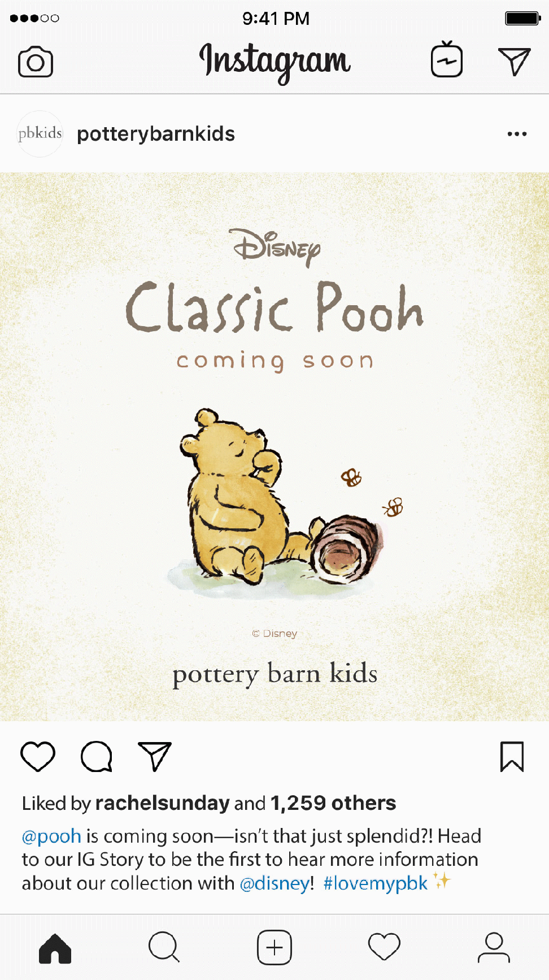The image size is (549, 980).
Task: Save post with bookmark icon
Action: 512,756
